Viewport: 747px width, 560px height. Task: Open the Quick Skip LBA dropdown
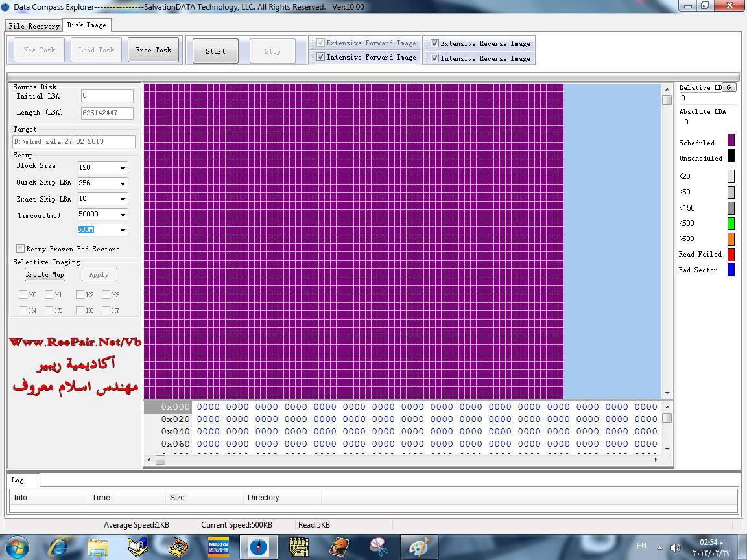(122, 183)
